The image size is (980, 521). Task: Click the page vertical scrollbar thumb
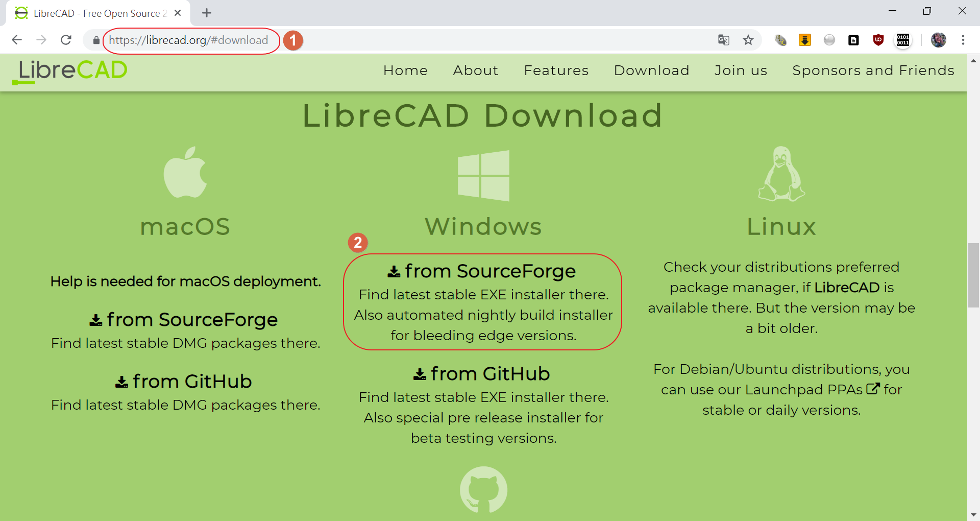[973, 276]
